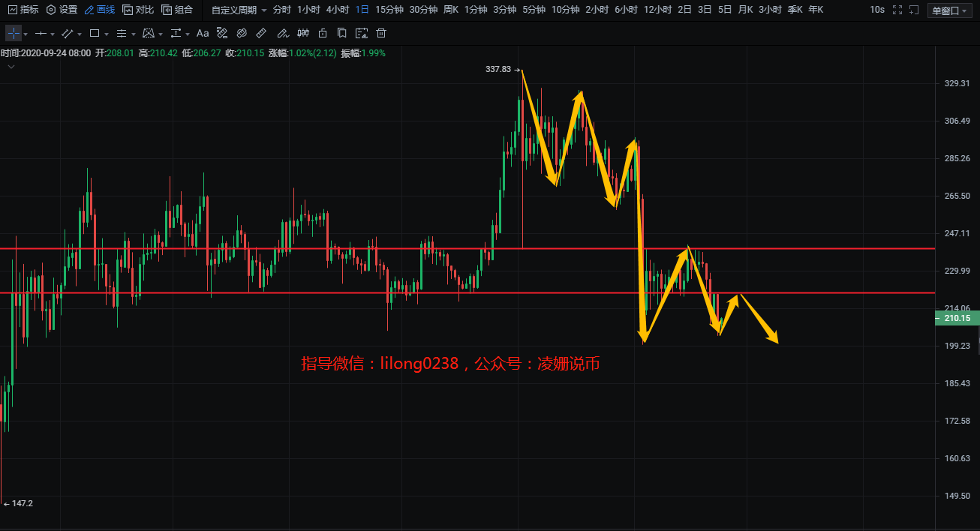
Task: Click the ruler measurement tool icon
Action: click(261, 34)
